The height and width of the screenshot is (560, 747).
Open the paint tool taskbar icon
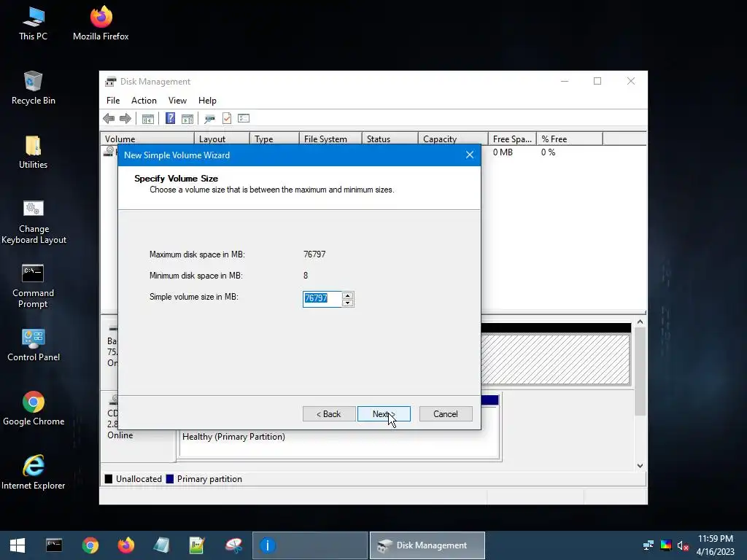click(x=233, y=545)
